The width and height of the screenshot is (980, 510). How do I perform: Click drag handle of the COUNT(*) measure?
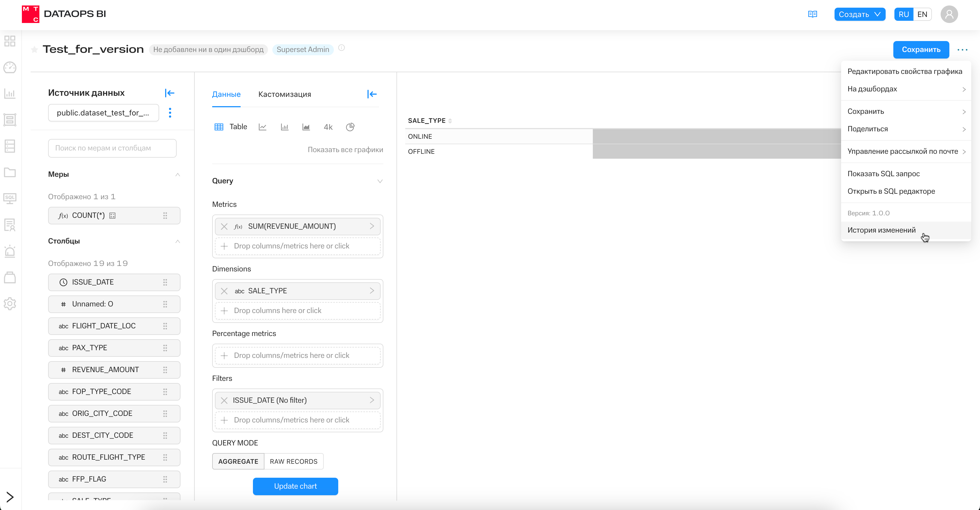(x=165, y=215)
